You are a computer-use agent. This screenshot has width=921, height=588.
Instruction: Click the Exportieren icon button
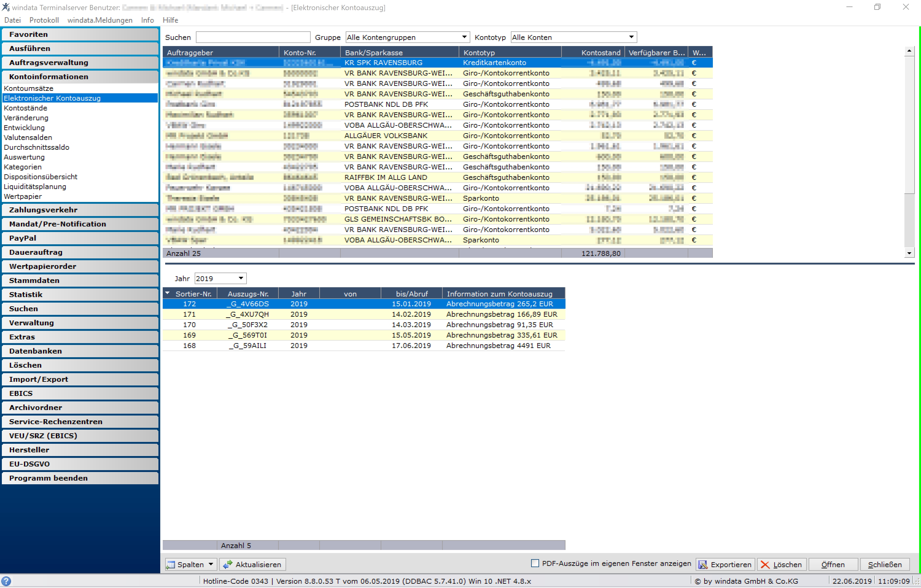(x=725, y=564)
